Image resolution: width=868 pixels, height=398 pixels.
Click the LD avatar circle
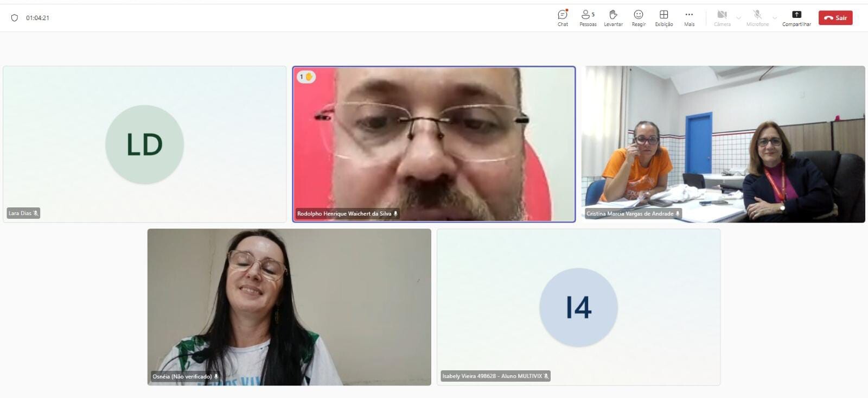[144, 144]
